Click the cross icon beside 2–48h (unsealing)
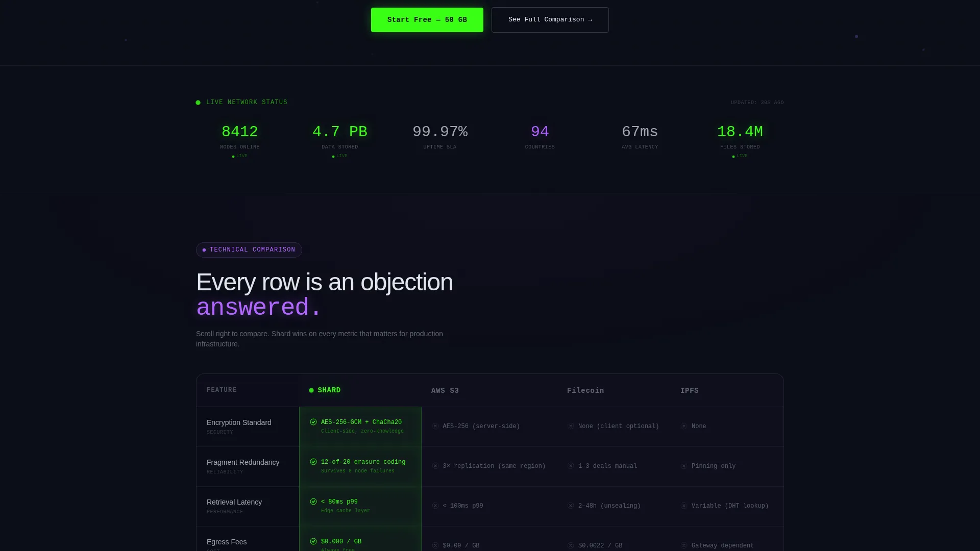The image size is (980, 551). (571, 506)
